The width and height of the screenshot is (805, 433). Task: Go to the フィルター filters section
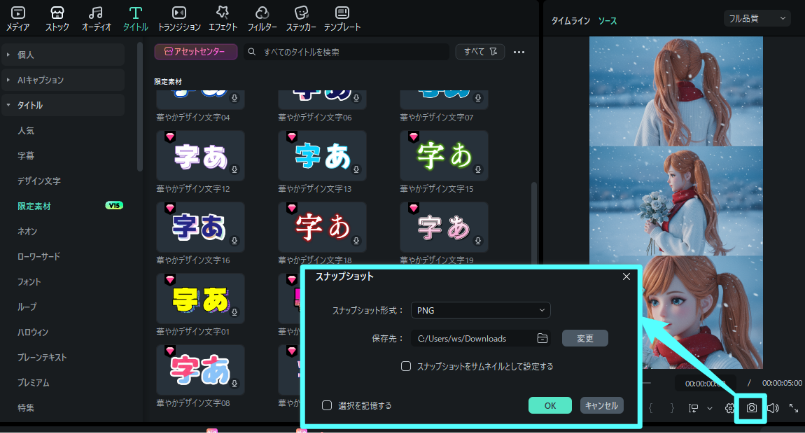(x=262, y=18)
